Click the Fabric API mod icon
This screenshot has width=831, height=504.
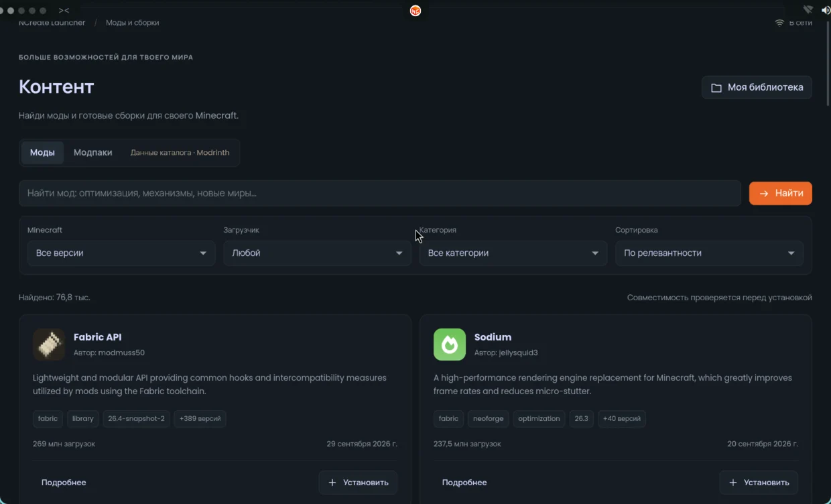49,344
